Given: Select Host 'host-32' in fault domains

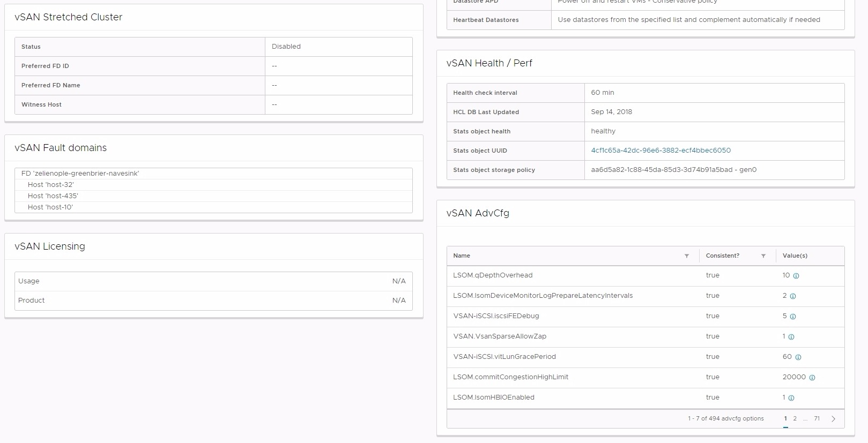Looking at the screenshot, I should [50, 185].
